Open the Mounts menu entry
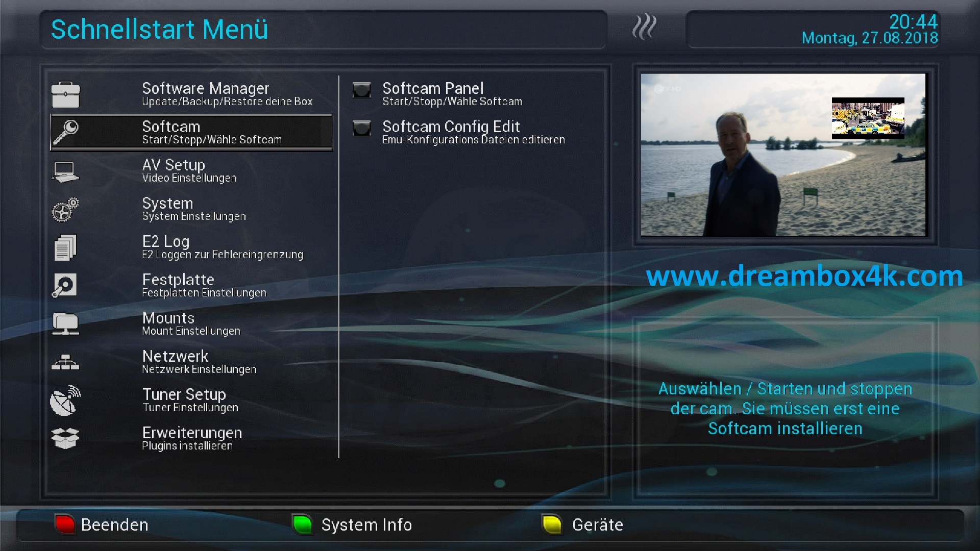The image size is (980, 551). [x=191, y=324]
